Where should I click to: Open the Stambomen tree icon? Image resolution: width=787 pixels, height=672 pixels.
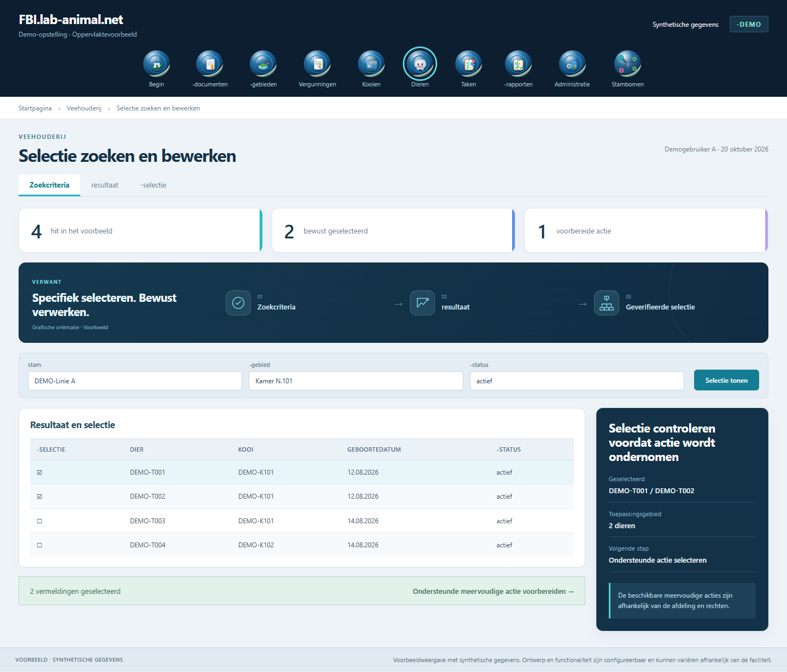tap(627, 64)
